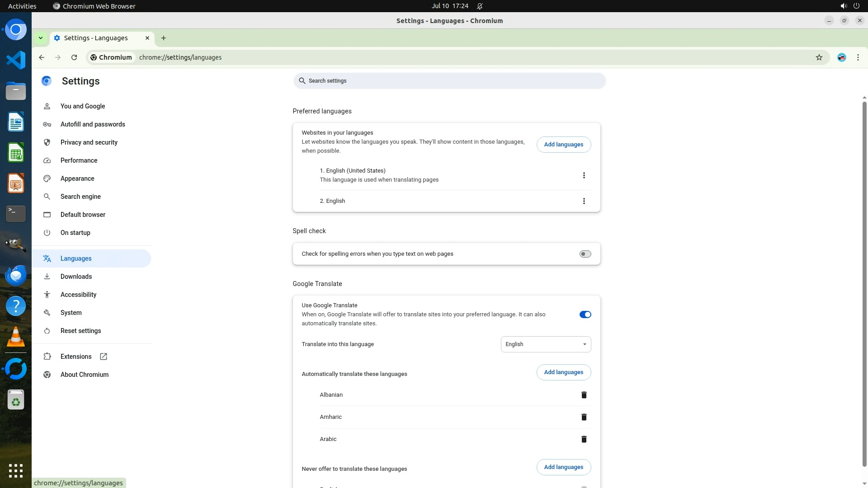Image resolution: width=868 pixels, height=488 pixels.
Task: Enable the spell check toggle
Action: point(585,254)
